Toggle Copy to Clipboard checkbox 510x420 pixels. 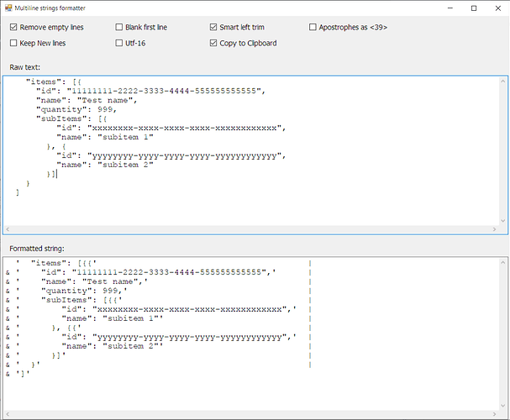pyautogui.click(x=214, y=43)
